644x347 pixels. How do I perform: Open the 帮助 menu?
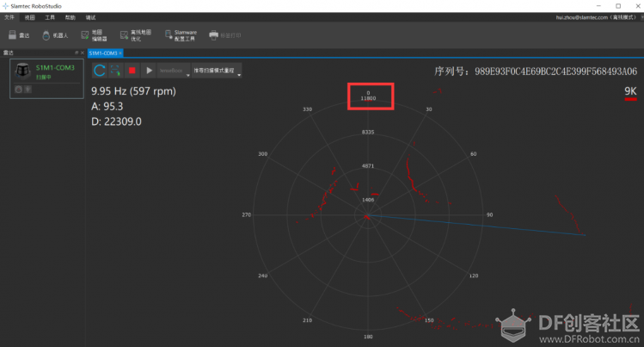71,17
